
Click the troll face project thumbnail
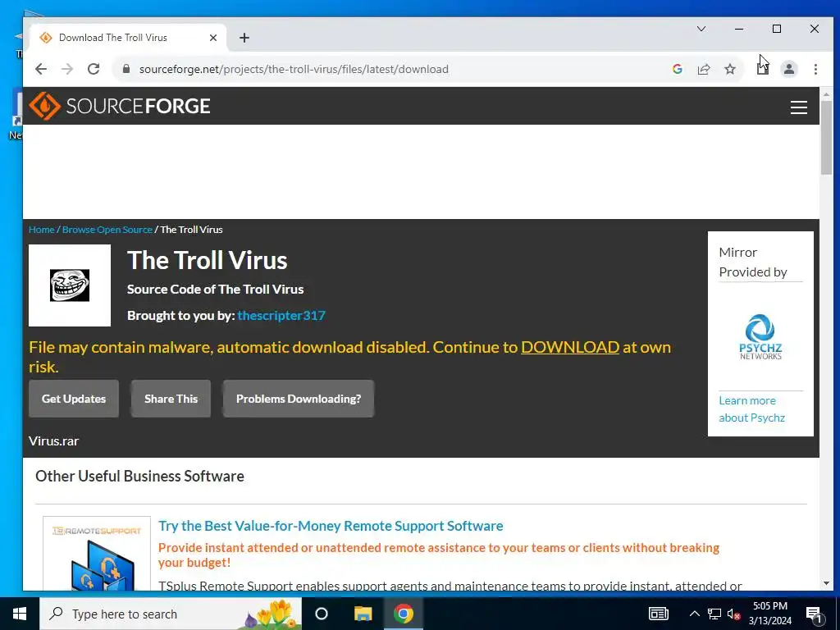pyautogui.click(x=70, y=285)
